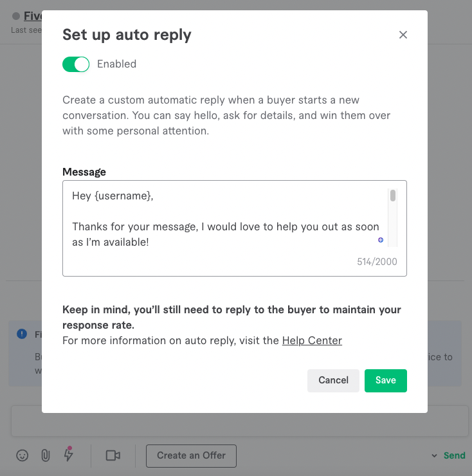Cancel the auto reply setup
This screenshot has height=476, width=472.
333,380
